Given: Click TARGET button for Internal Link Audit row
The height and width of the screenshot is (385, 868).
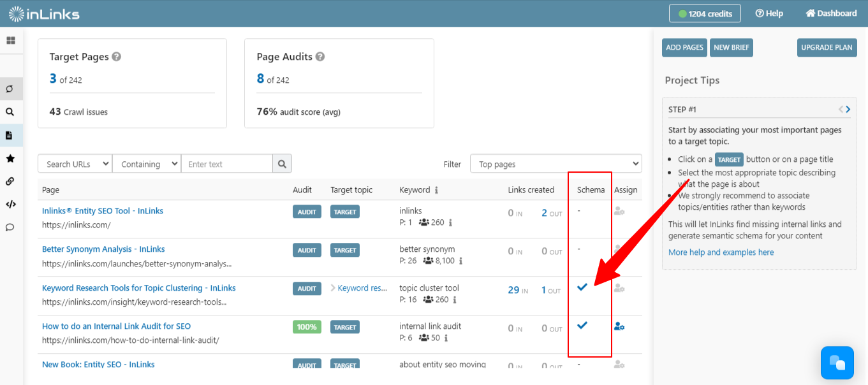Looking at the screenshot, I should tap(345, 326).
